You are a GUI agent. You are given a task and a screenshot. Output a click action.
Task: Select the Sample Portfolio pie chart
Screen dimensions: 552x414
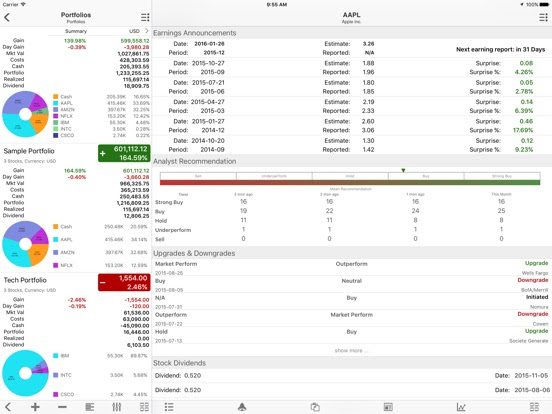tap(25, 244)
